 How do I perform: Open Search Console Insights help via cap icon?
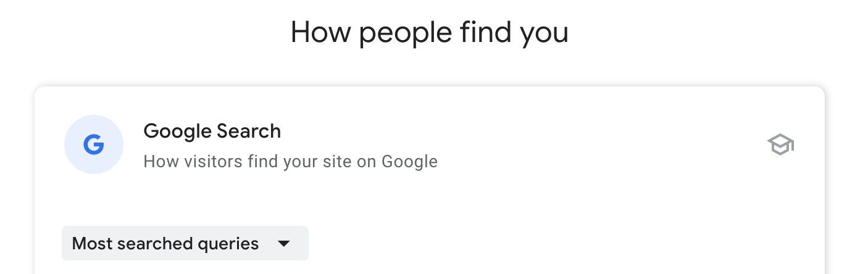click(780, 145)
